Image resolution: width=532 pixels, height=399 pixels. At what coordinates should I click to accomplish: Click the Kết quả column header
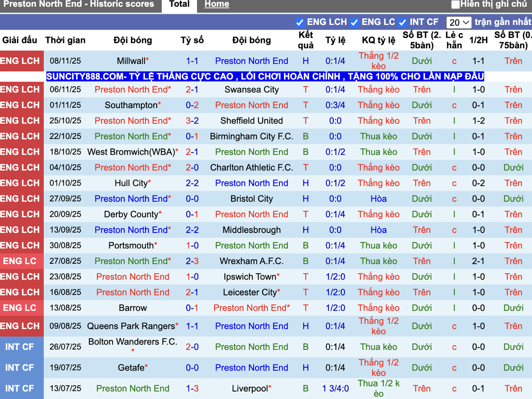click(x=305, y=40)
